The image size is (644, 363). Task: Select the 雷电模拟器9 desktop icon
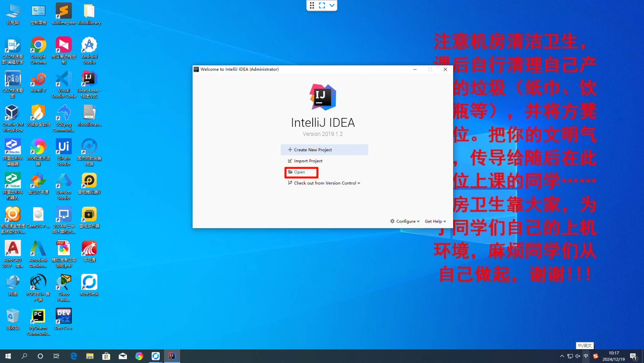pos(89,183)
